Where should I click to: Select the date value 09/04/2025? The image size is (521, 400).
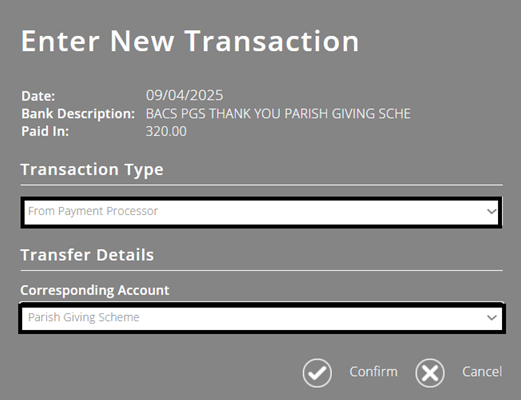[184, 95]
